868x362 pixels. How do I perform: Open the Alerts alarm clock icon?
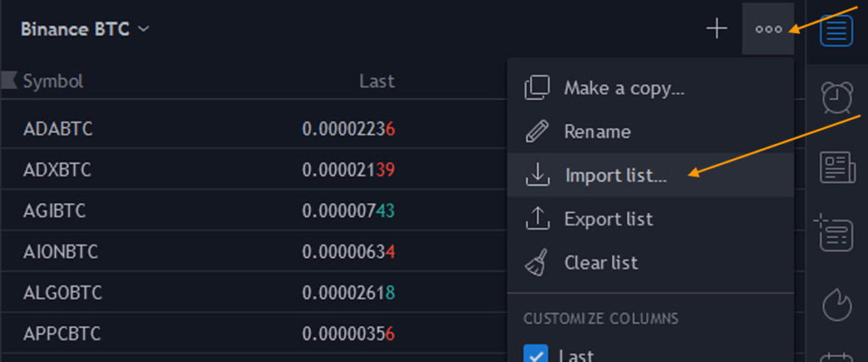837,97
